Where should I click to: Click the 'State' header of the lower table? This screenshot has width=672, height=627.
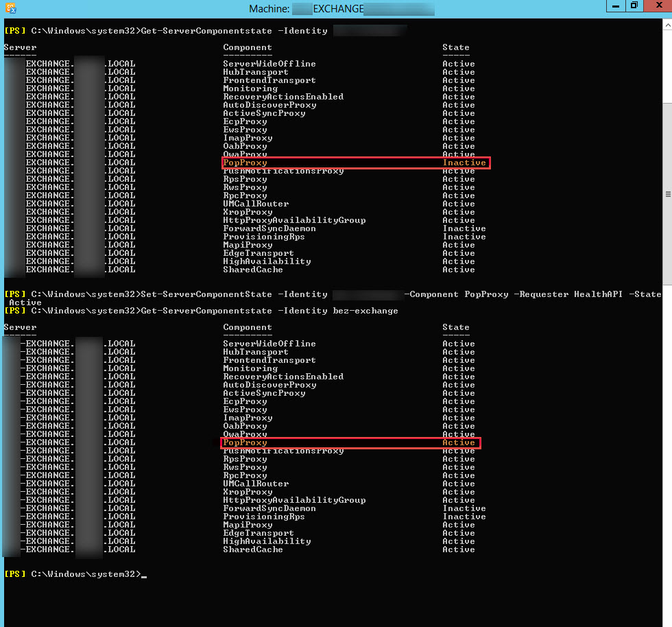455,327
